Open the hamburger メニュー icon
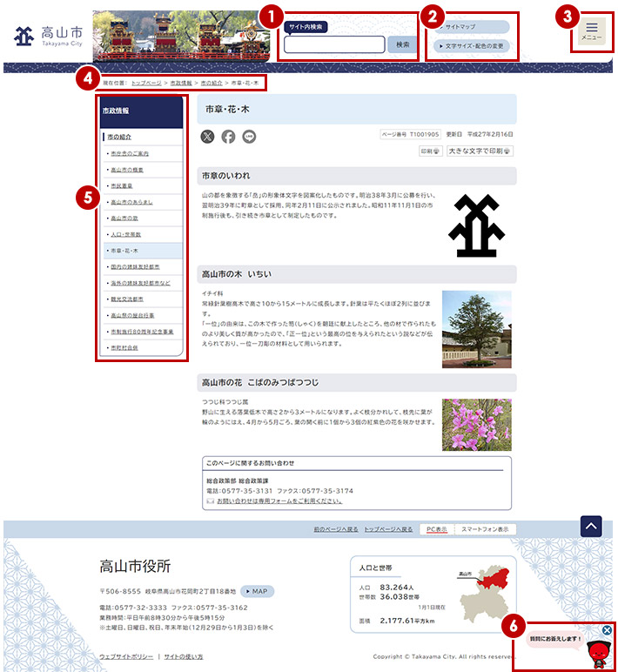Screen dimensions: 618x672 point(591,32)
